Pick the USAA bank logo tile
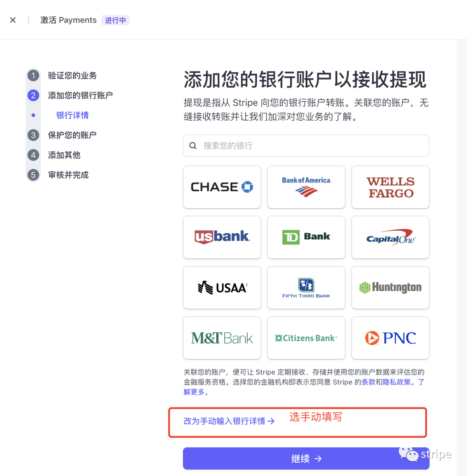Viewport: 467px width, 476px height. 222,287
